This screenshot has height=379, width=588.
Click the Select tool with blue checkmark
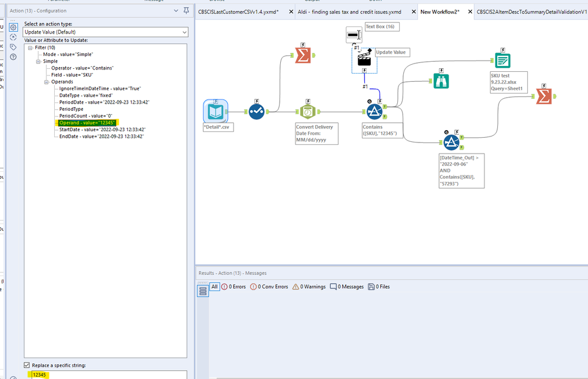257,112
